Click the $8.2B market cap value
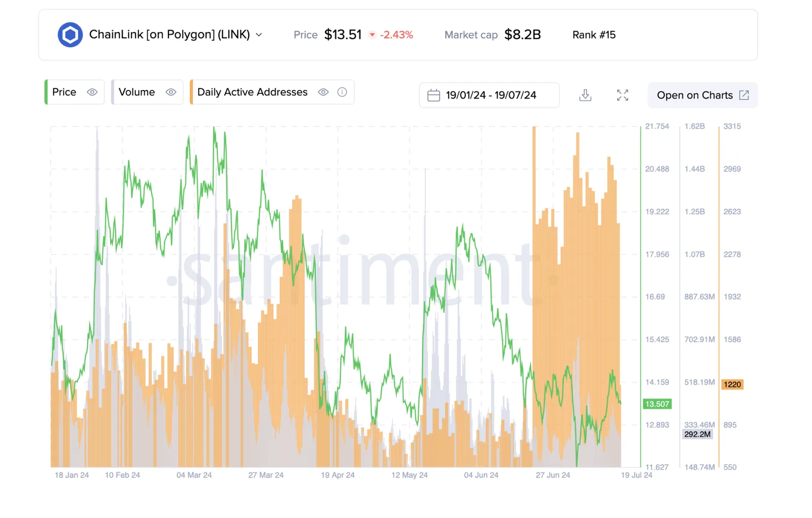 [x=523, y=35]
